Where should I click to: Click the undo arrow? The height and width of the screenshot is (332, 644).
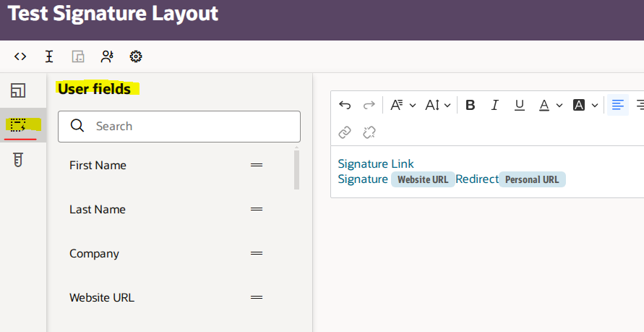point(345,105)
